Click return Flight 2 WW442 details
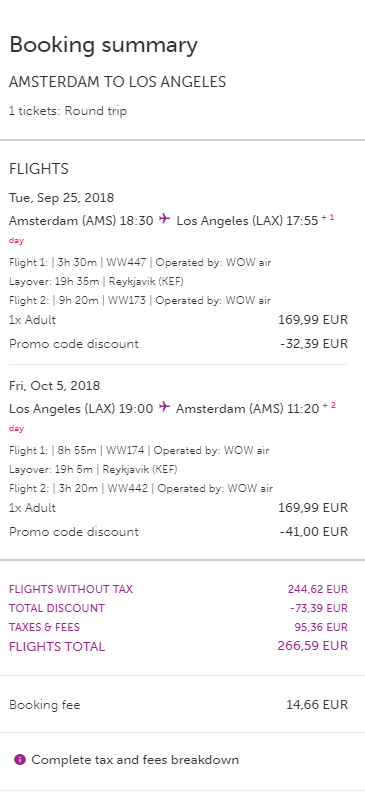Image resolution: width=365 pixels, height=806 pixels. [141, 488]
